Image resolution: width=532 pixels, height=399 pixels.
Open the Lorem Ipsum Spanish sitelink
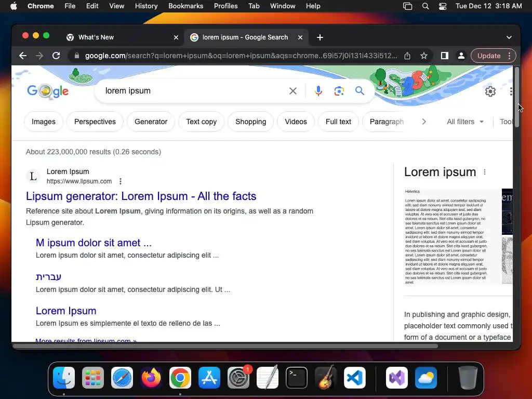coord(66,311)
